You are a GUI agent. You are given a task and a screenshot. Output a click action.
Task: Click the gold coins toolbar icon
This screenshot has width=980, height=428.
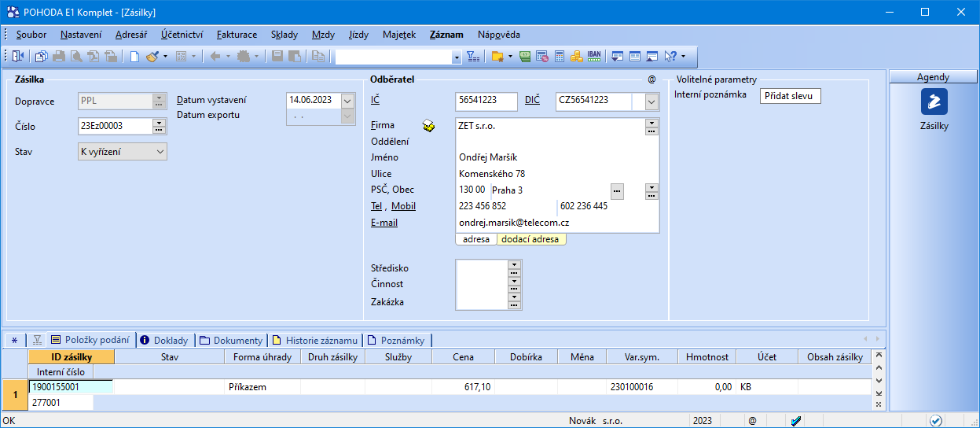[576, 56]
